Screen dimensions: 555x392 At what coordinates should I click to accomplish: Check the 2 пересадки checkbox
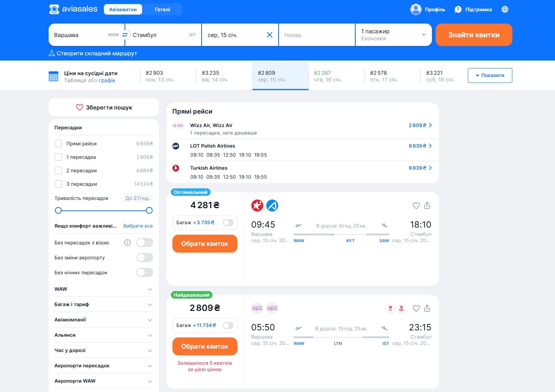pyautogui.click(x=58, y=170)
